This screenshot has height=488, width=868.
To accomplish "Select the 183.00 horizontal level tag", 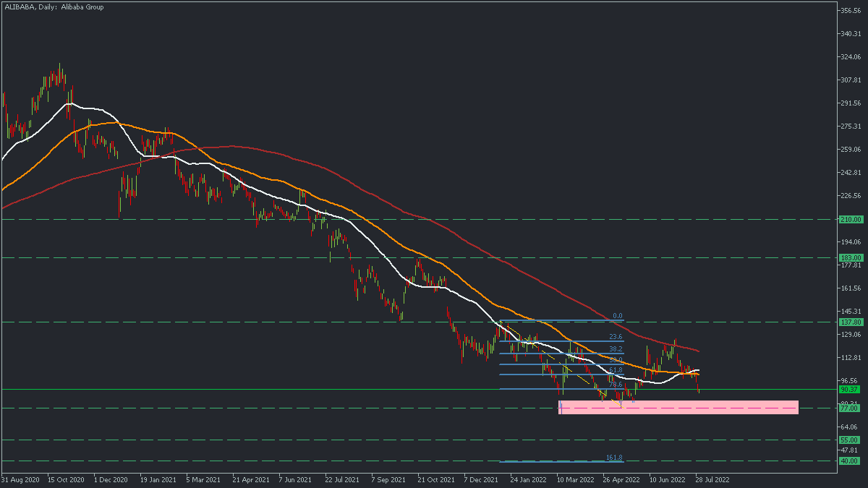I will (x=849, y=257).
